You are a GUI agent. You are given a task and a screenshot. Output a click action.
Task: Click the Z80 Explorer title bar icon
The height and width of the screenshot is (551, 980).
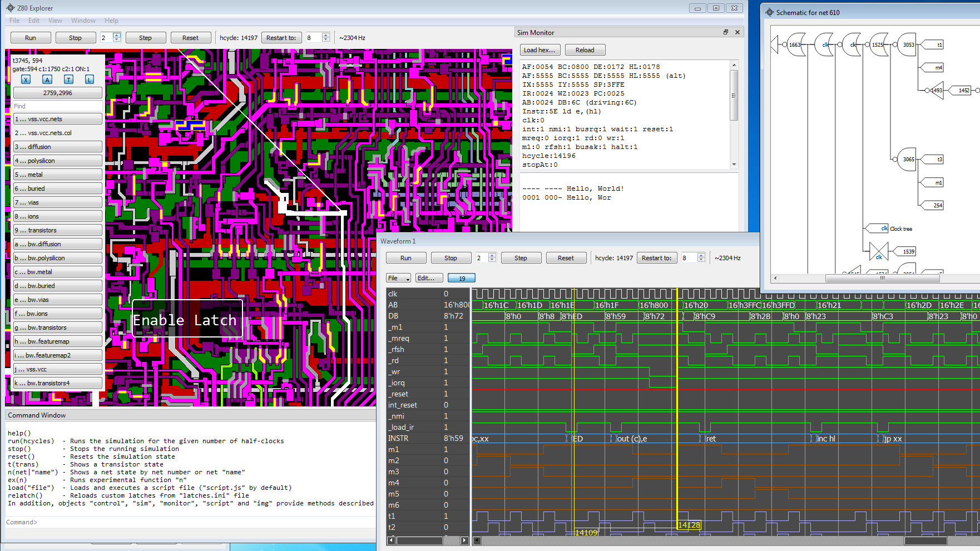point(10,8)
